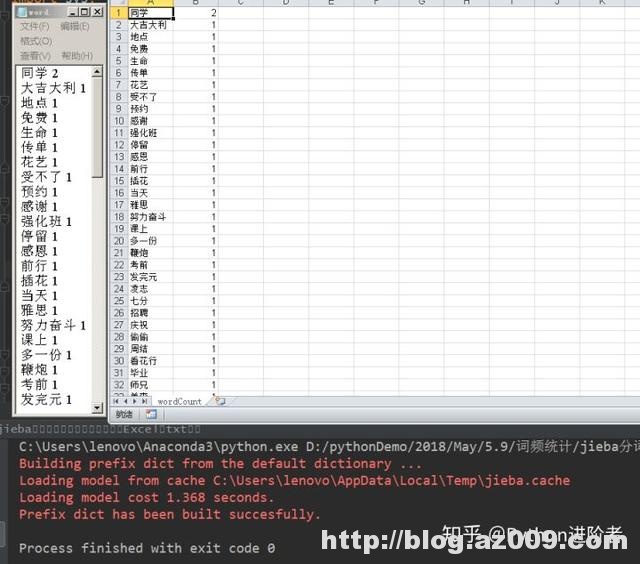
Task: Select the Excel cell containing 努力奋斗
Action: pyautogui.click(x=150, y=217)
